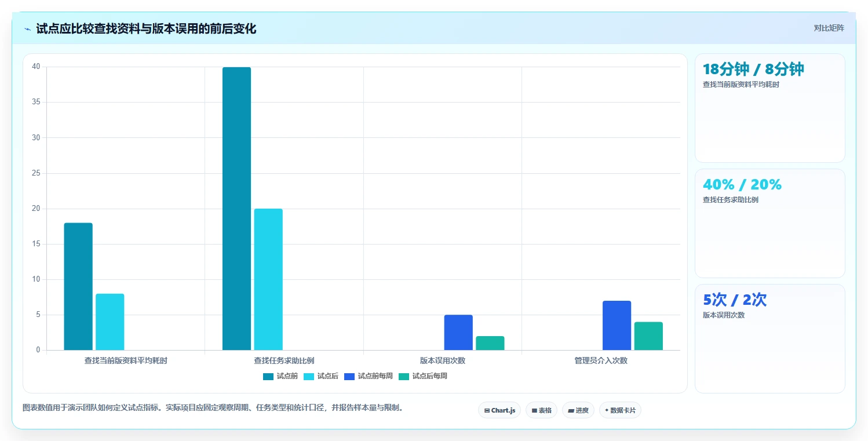Click the teal 试点后每周 bar for 管理员介入次数
Screen dimensions: 868x441
click(x=648, y=336)
